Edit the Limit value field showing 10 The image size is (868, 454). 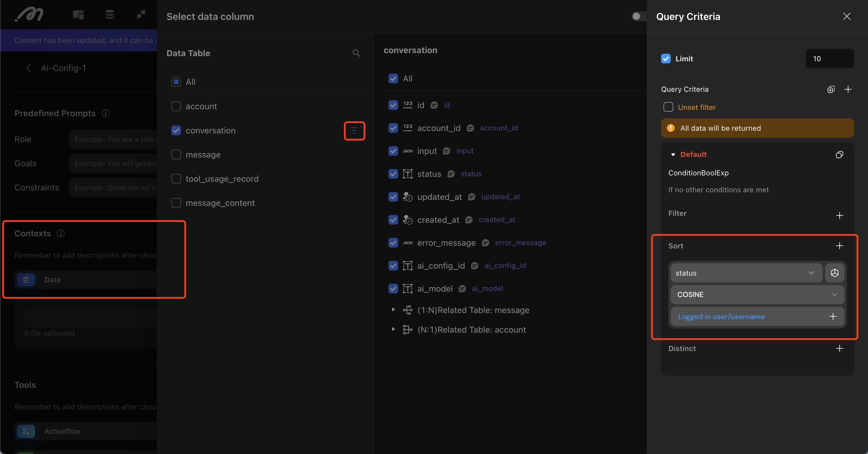tap(830, 58)
